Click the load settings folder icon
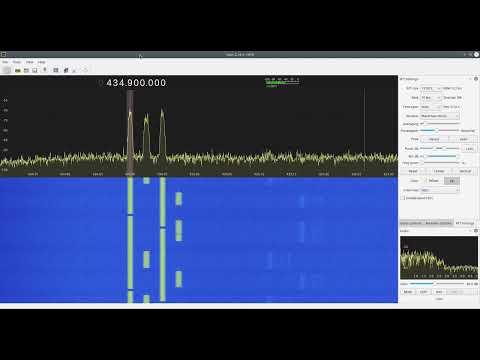Viewport: 480px width, 360px height. click(x=26, y=70)
